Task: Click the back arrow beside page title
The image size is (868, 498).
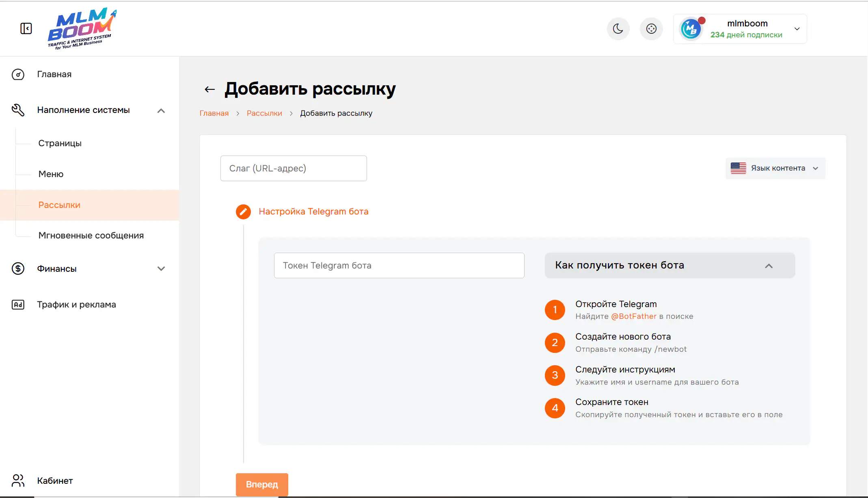Action: 209,89
